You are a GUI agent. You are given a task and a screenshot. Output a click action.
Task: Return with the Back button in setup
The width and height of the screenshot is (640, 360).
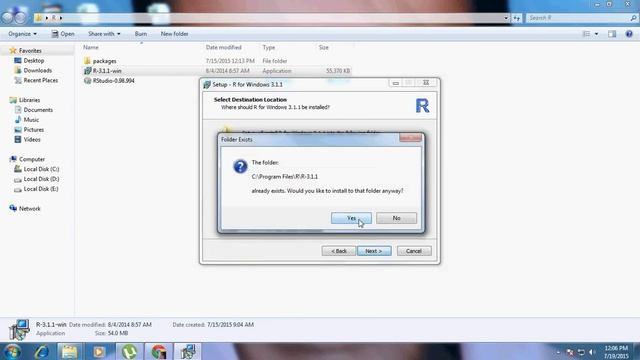(338, 251)
